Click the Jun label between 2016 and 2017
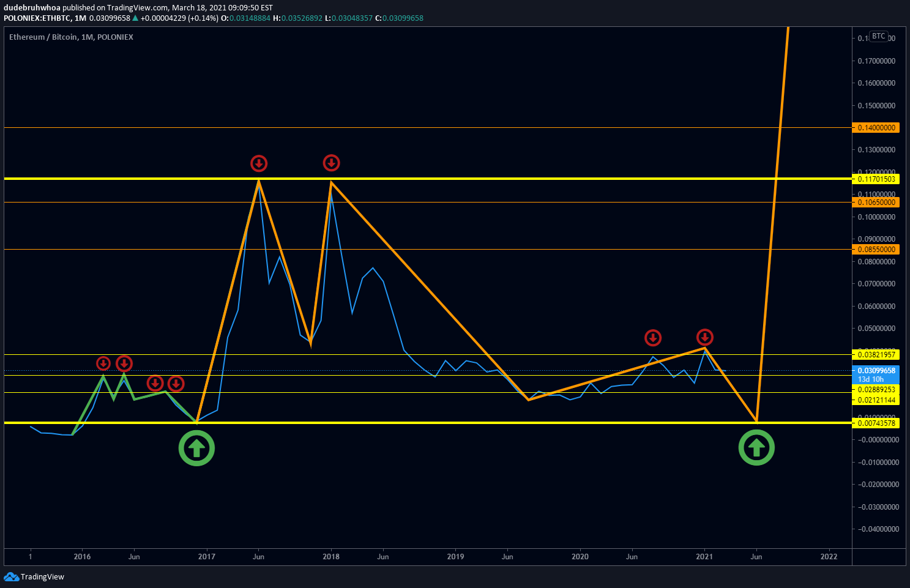 [x=134, y=557]
